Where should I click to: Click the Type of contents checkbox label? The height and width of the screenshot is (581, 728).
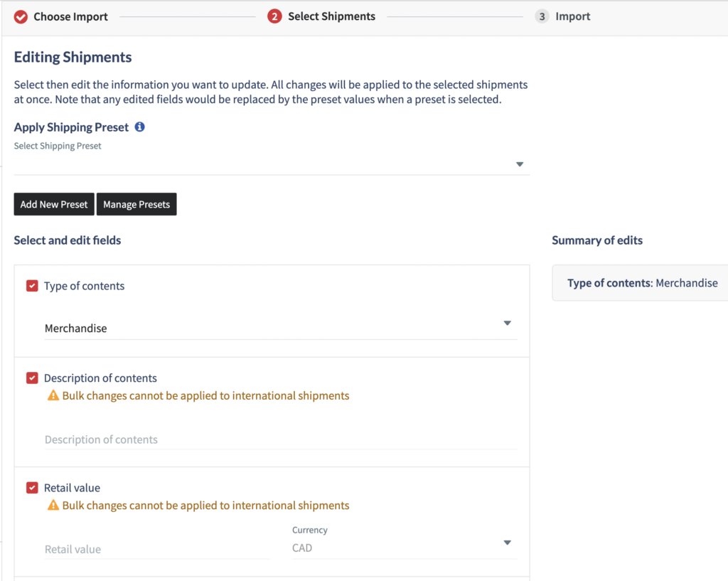pos(84,286)
